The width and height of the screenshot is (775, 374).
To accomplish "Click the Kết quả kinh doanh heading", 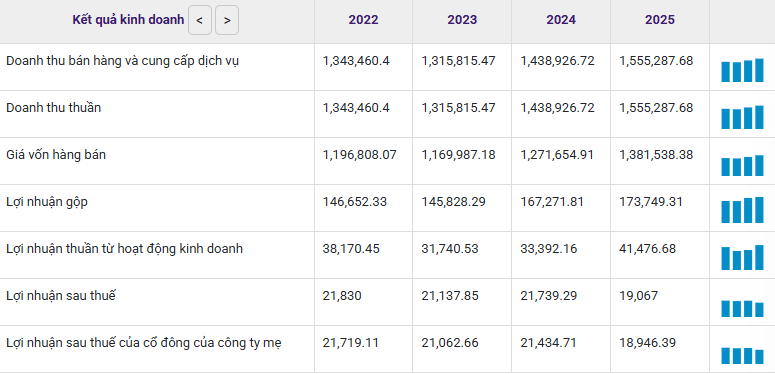I will tap(128, 20).
